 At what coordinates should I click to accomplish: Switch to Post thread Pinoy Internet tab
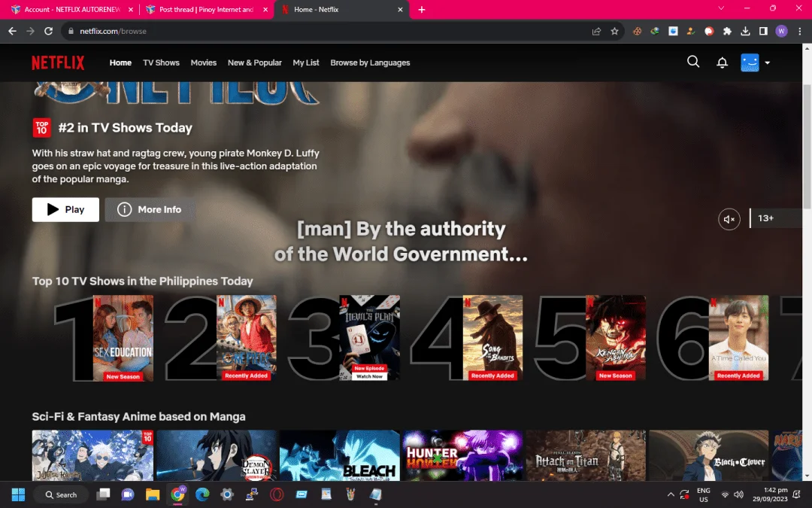tap(206, 9)
